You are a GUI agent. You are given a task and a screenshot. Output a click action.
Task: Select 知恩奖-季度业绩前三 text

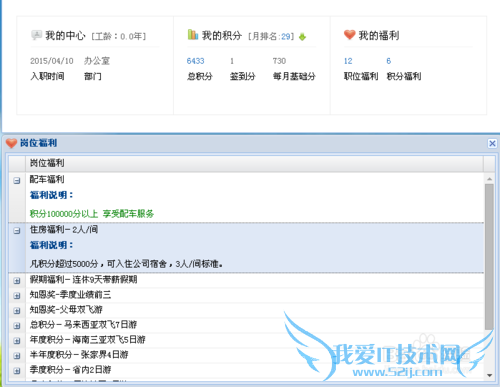70,295
